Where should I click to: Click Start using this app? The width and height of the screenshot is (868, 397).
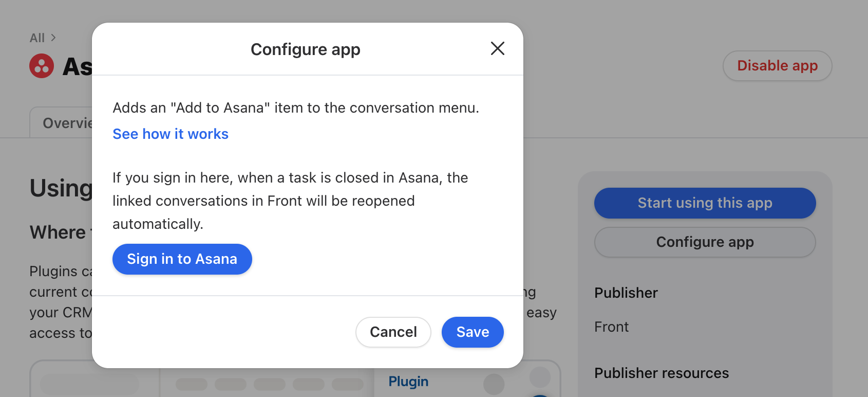705,203
